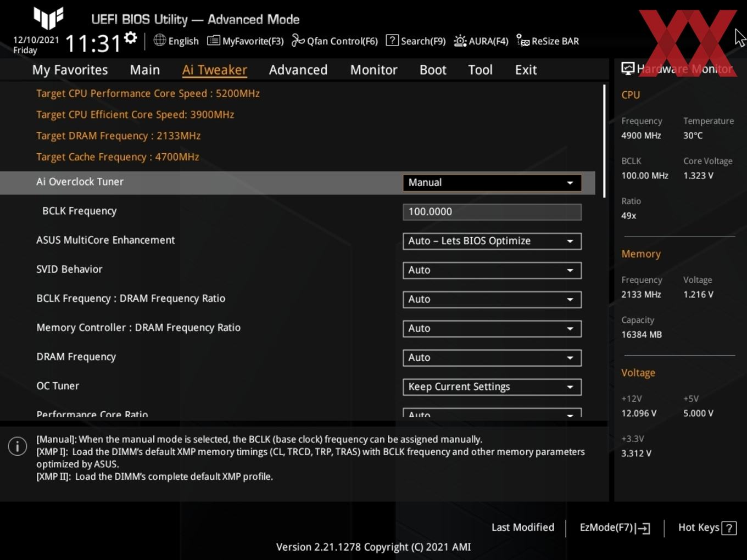Open OC Tuner Keep Current Settings dropdown
Viewport: 747px width, 560px height.
[x=492, y=387]
